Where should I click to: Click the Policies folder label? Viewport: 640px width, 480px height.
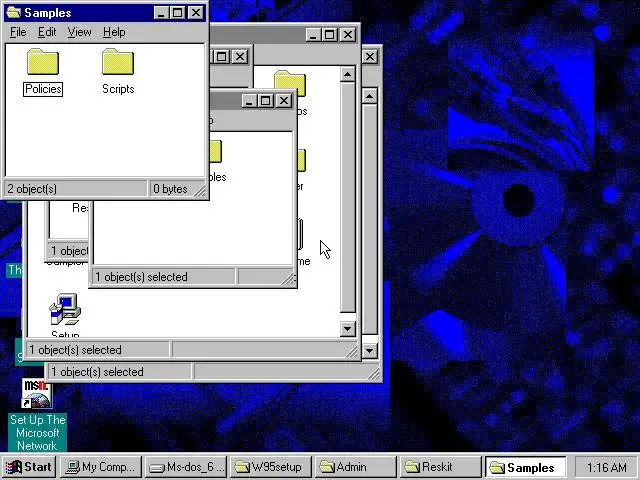pos(43,89)
